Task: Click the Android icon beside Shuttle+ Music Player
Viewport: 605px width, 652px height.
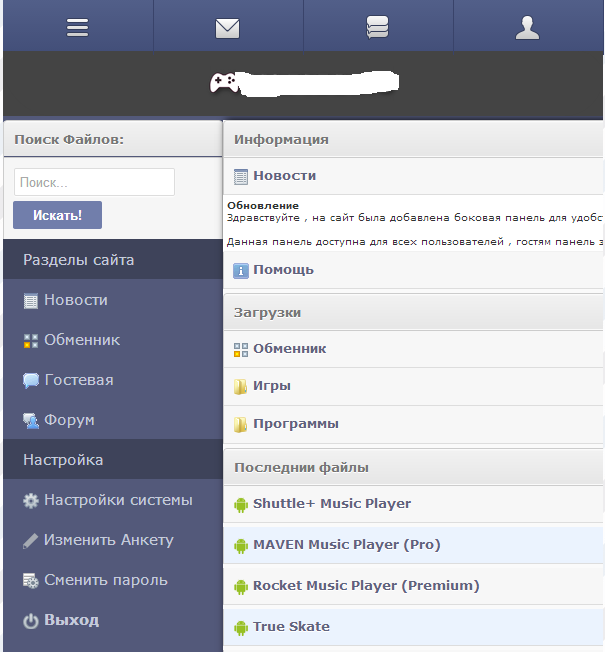Action: (240, 504)
